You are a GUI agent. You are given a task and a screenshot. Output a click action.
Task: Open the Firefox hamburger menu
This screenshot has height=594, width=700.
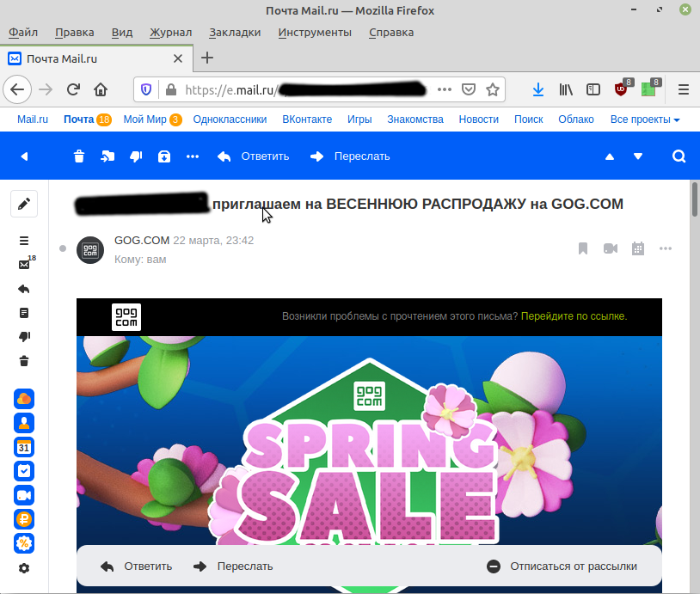[684, 89]
